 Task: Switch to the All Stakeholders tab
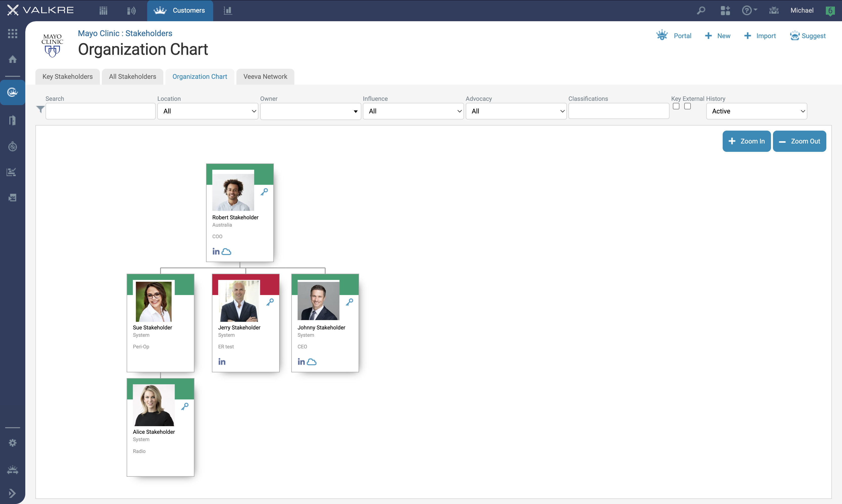[132, 77]
